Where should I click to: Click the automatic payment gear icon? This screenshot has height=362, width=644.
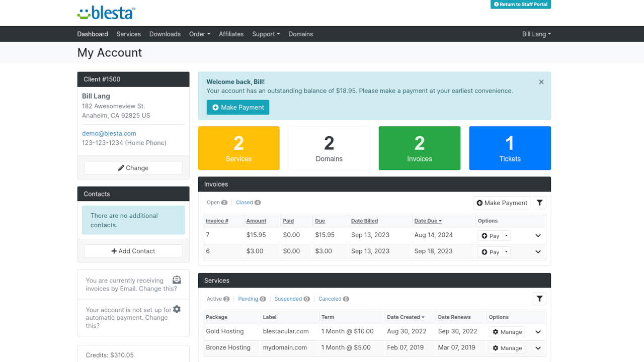coord(177,309)
